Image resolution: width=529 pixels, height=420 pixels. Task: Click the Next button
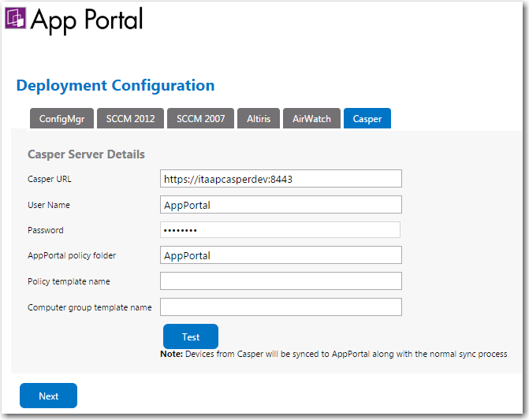49,396
